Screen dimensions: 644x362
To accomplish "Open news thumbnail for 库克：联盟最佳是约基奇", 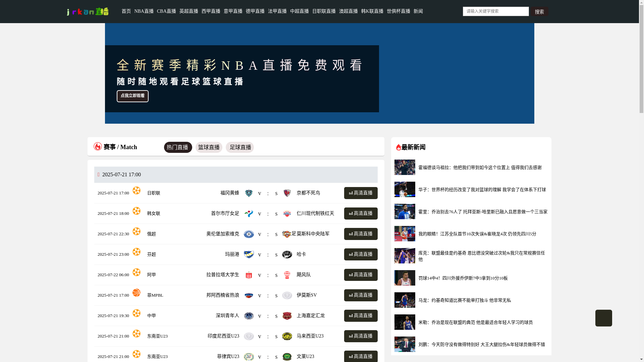I will click(405, 256).
